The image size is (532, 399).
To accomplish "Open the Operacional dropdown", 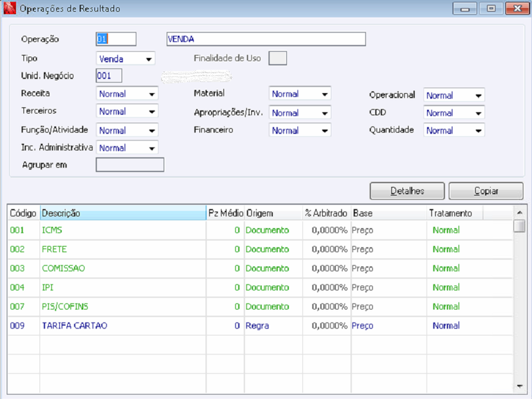I will pos(454,95).
